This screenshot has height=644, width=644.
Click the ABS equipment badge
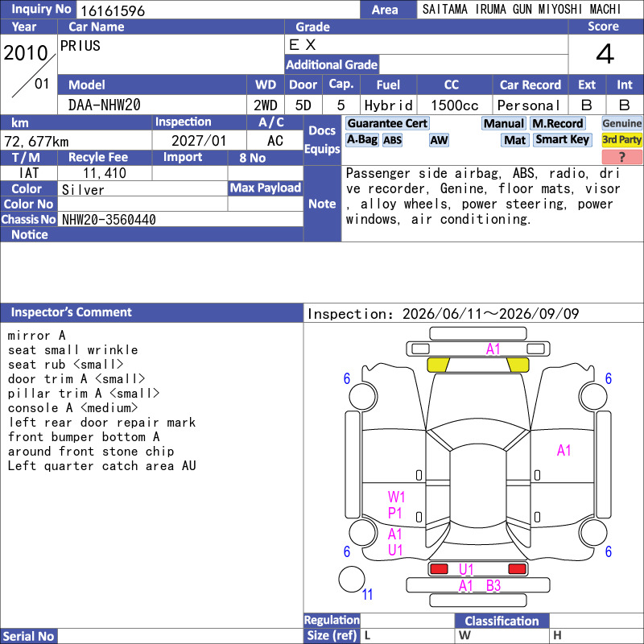pyautogui.click(x=392, y=140)
